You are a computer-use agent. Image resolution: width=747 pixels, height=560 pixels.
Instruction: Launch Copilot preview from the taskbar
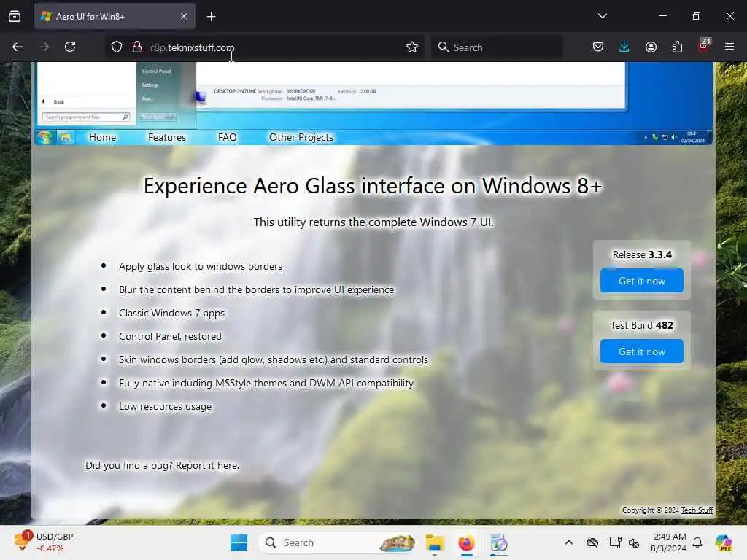[x=724, y=542]
